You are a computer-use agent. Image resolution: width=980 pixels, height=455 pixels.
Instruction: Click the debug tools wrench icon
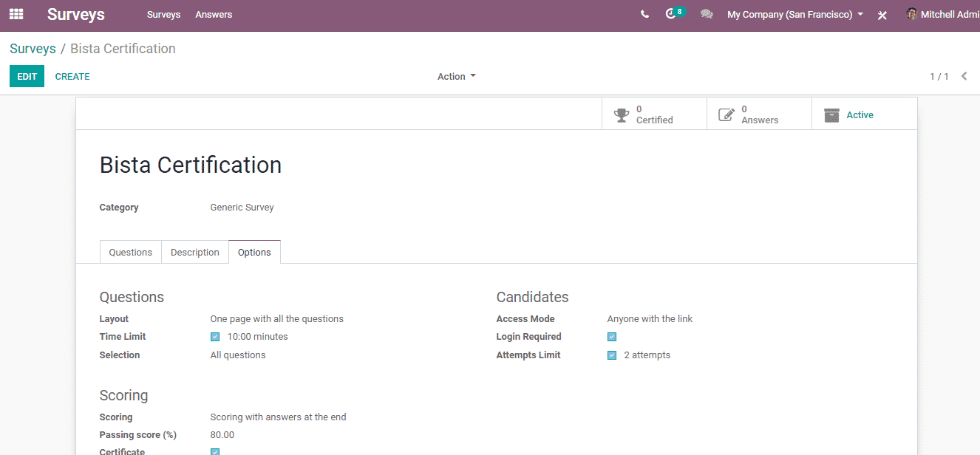click(x=882, y=15)
